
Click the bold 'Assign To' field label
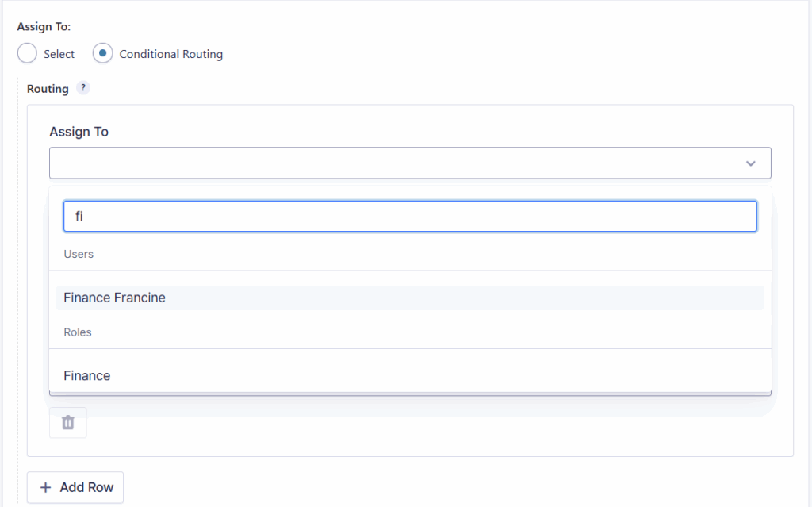click(79, 132)
